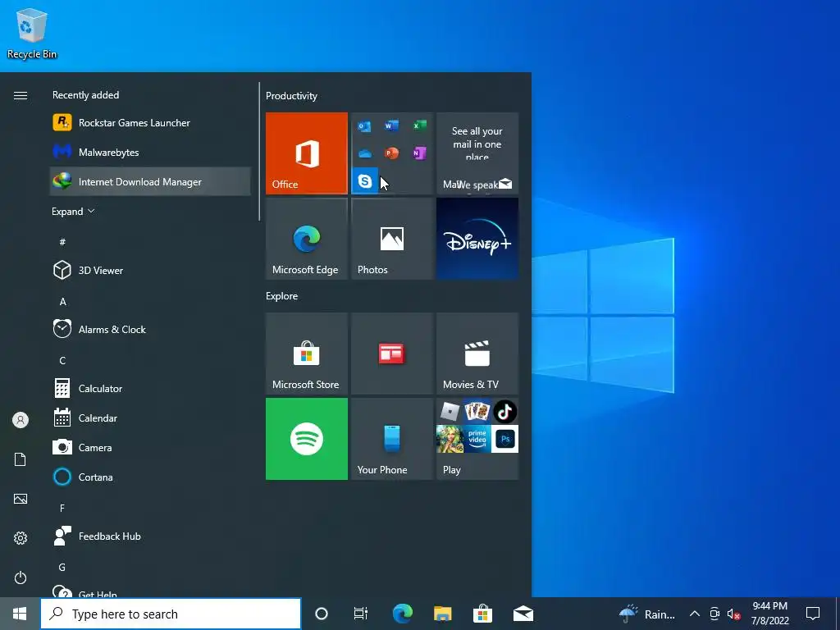Open Excel in the Office apps tile

[x=419, y=126]
